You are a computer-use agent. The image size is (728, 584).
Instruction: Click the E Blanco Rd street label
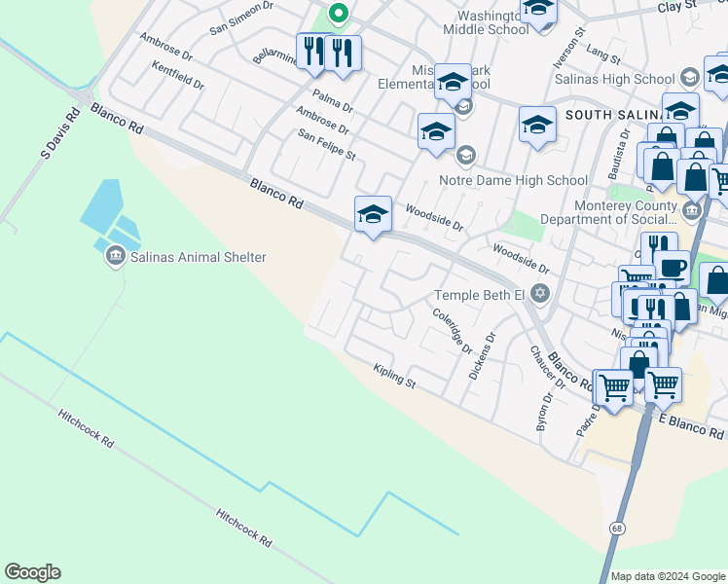pyautogui.click(x=691, y=426)
